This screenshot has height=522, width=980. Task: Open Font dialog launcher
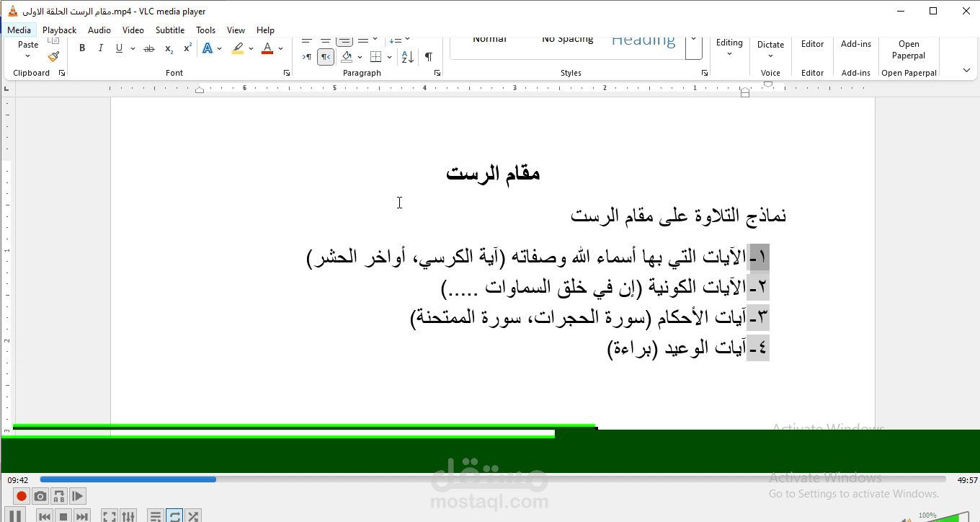point(287,73)
